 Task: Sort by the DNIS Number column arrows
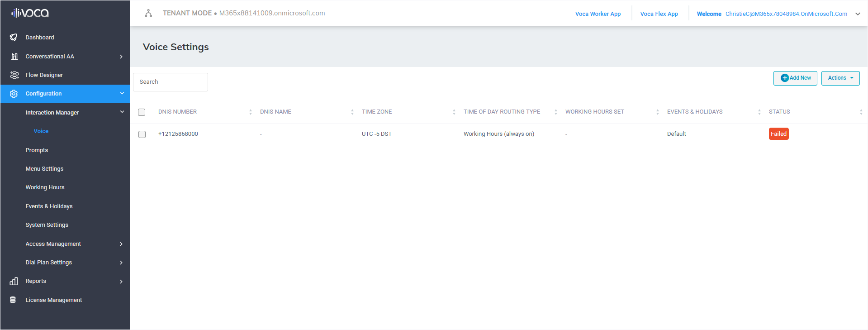tap(250, 112)
